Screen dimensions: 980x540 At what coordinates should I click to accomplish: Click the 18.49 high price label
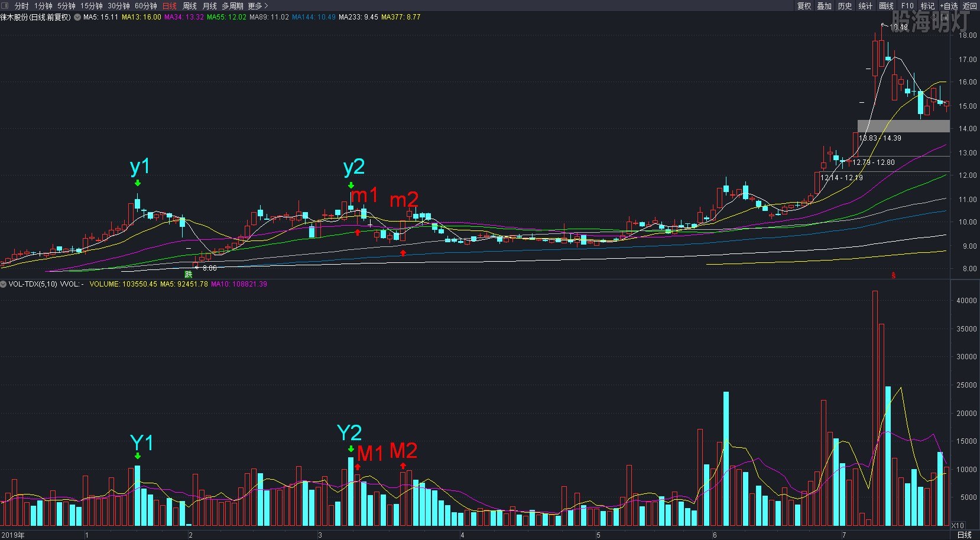(x=898, y=27)
